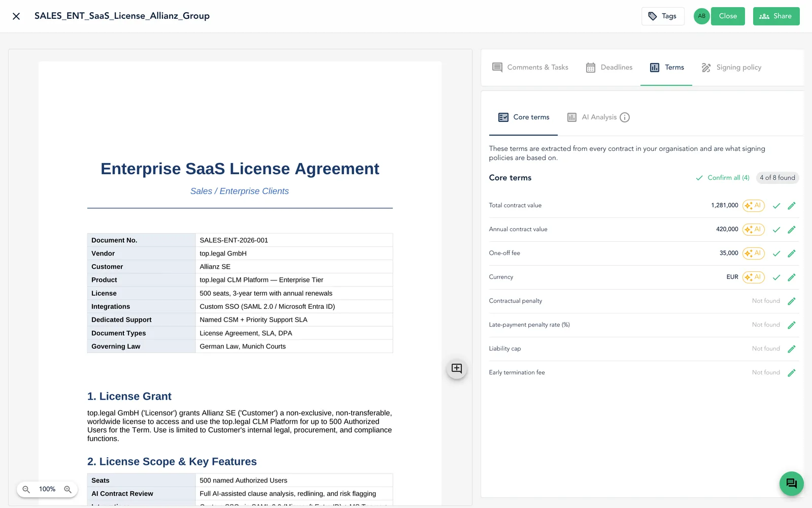Zoom out the document view
Viewport: 812px width, 508px height.
(26, 489)
